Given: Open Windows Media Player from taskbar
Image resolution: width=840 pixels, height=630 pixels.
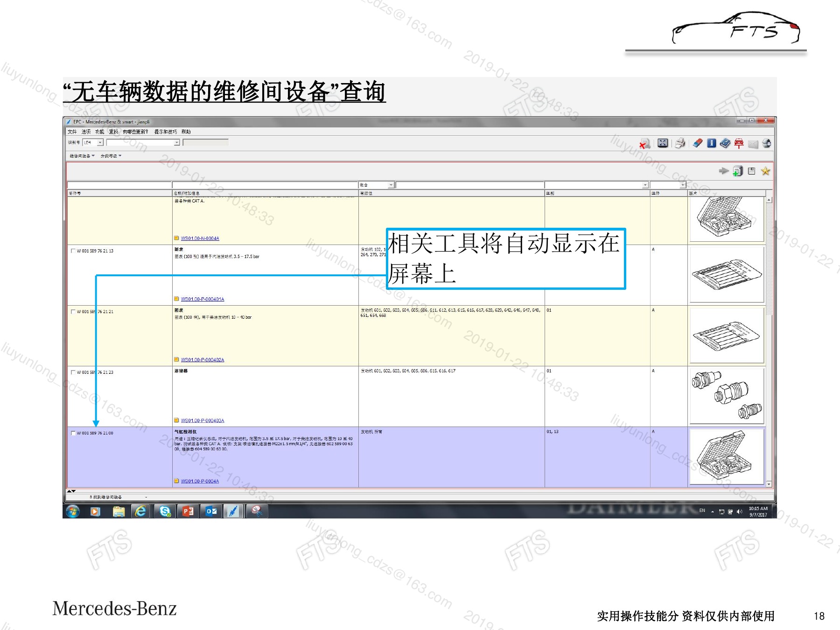Looking at the screenshot, I should click(95, 511).
